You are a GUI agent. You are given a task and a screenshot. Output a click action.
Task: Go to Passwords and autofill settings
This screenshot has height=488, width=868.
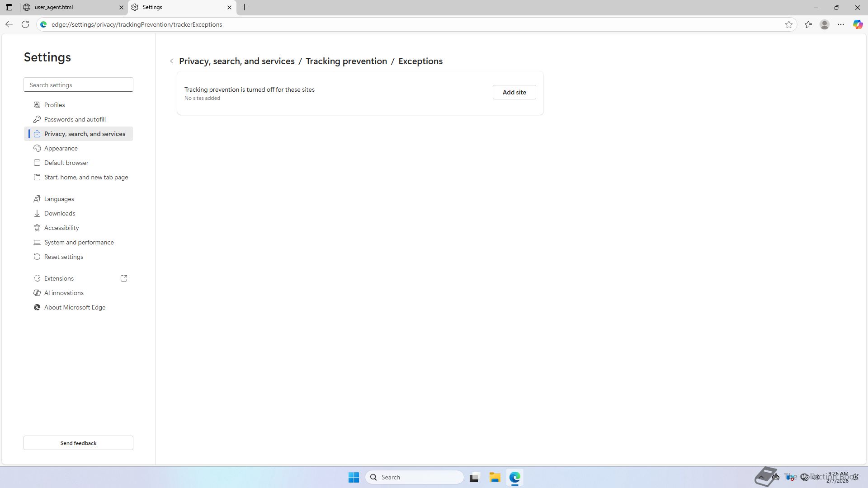[75, 119]
